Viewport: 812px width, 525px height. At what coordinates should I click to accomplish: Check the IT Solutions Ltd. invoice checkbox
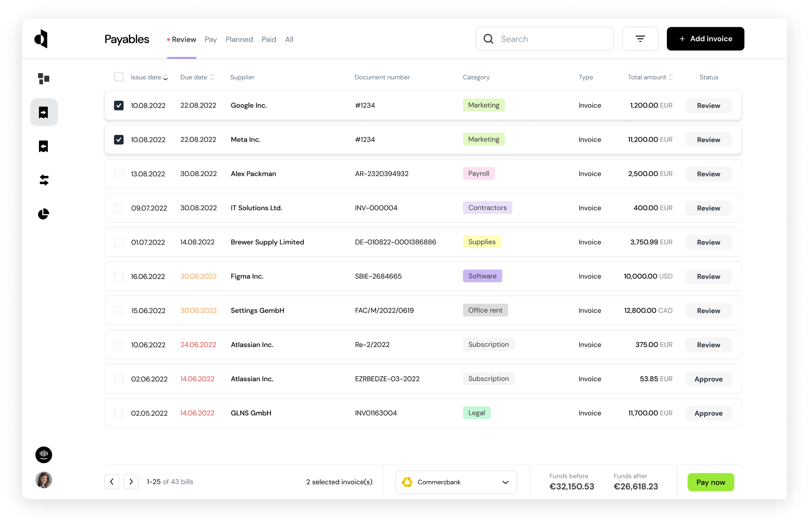click(119, 208)
